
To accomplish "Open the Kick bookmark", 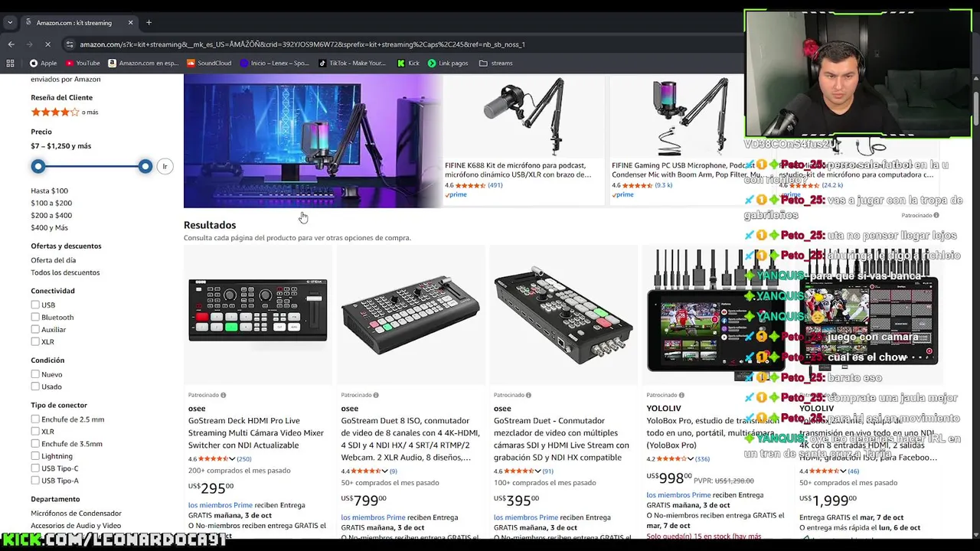I will [x=408, y=63].
